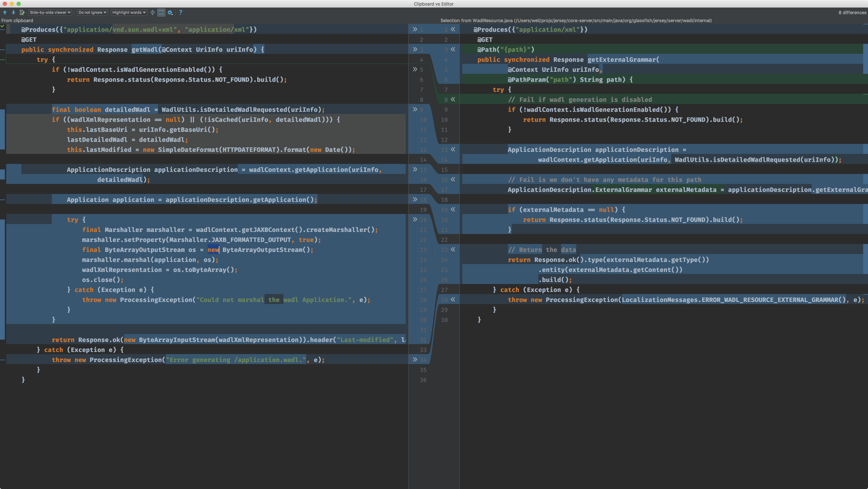Accept right line 28 change with left chevron
The width and height of the screenshot is (868, 489).
(453, 299)
